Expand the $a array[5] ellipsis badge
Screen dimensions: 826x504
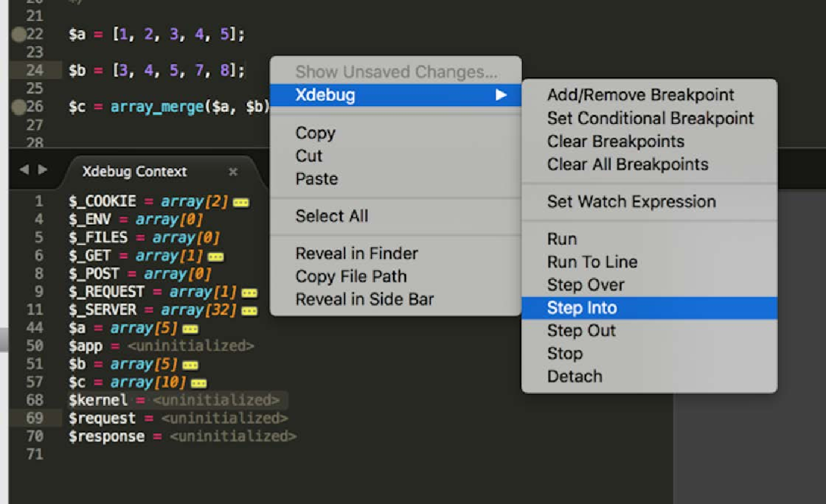pos(191,329)
